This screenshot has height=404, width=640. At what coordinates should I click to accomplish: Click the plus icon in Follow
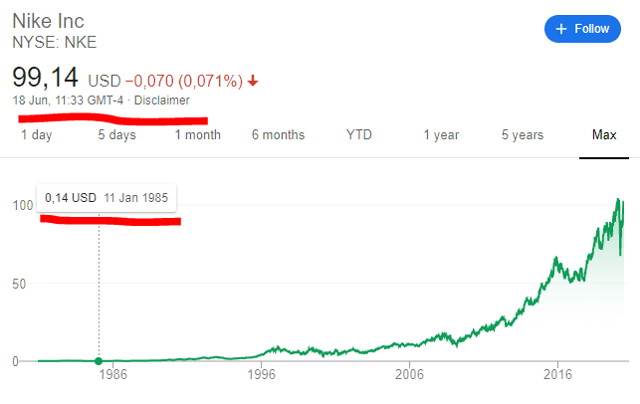(x=561, y=29)
